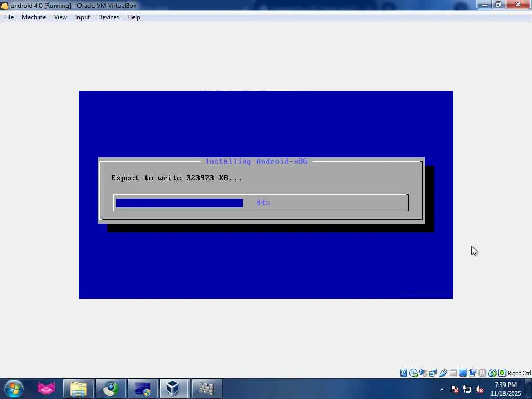Click the shared folders status icon

tap(453, 373)
